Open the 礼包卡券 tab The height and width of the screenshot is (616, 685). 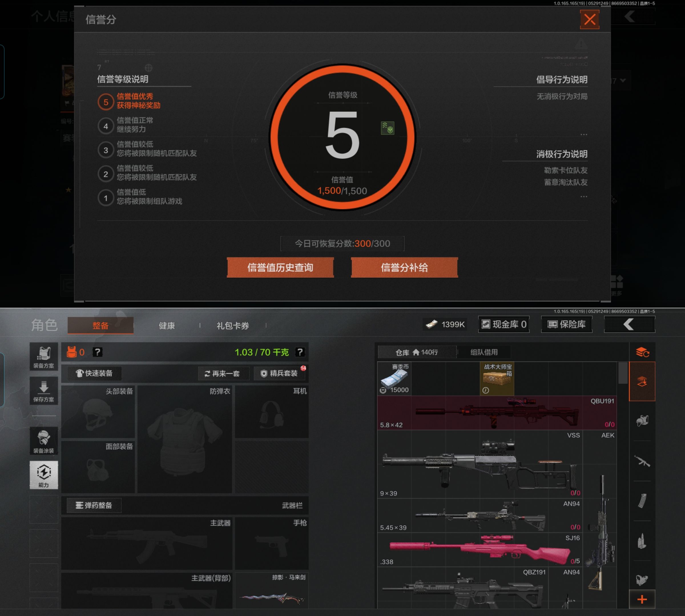(x=233, y=326)
